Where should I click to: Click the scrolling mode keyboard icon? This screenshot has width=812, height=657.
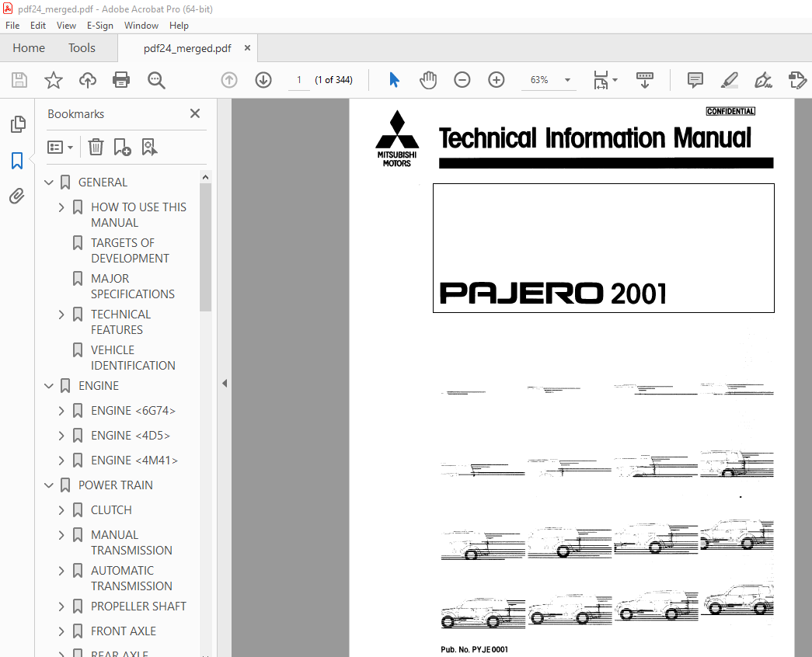click(645, 80)
